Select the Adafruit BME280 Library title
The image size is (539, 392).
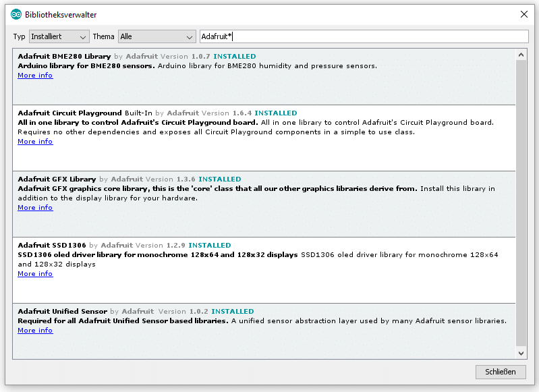pyautogui.click(x=64, y=57)
